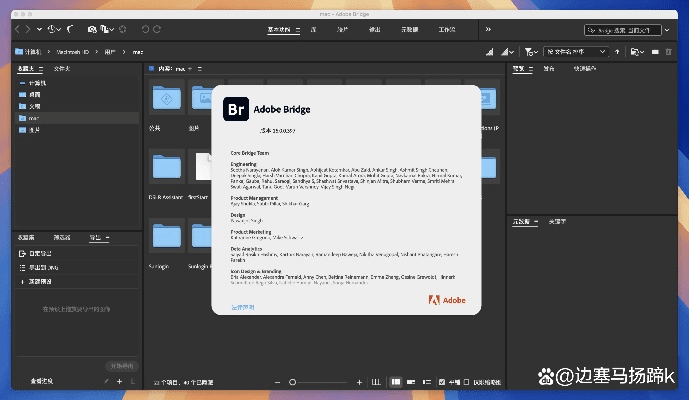Go forward with the right arrow button
The height and width of the screenshot is (400, 689).
(28, 29)
